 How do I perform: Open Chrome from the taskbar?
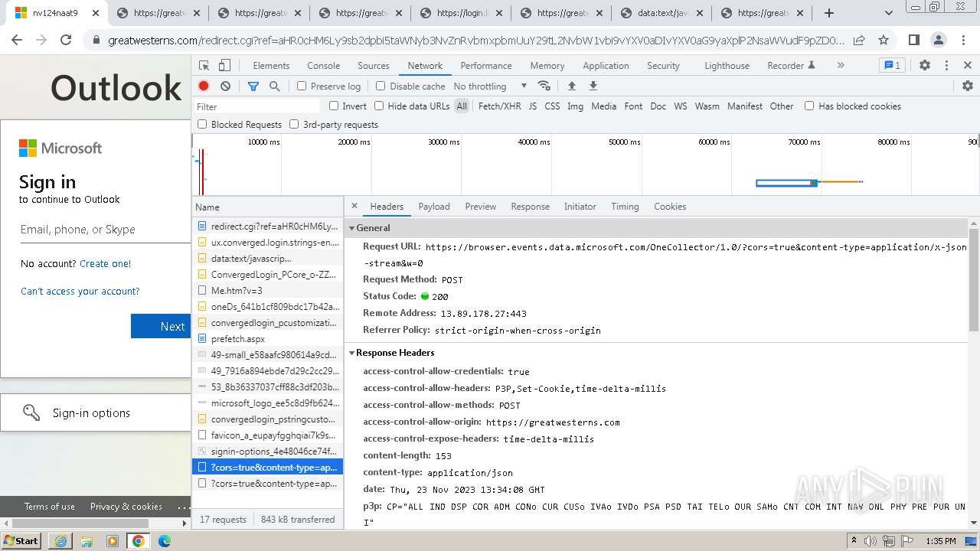pyautogui.click(x=139, y=540)
